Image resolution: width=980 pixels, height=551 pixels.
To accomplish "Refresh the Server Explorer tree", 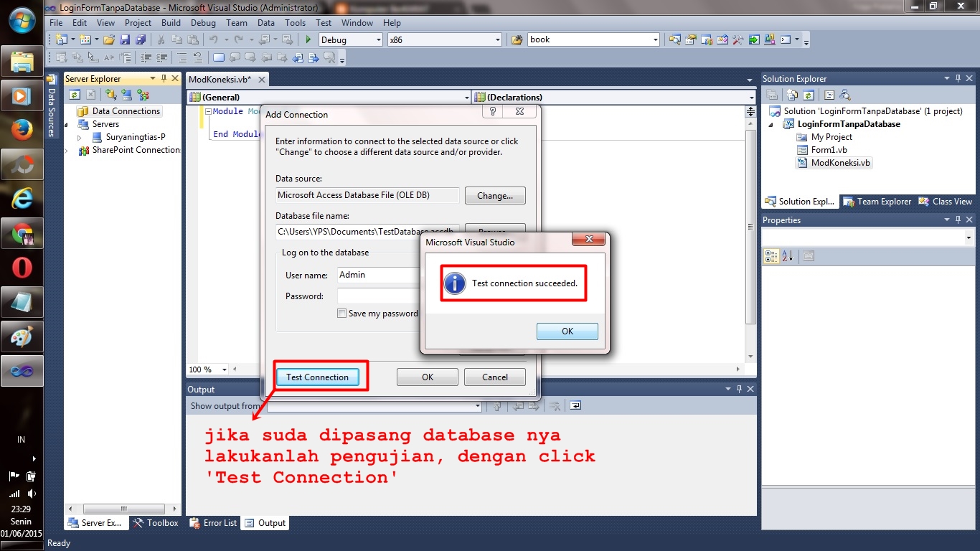I will [x=75, y=95].
